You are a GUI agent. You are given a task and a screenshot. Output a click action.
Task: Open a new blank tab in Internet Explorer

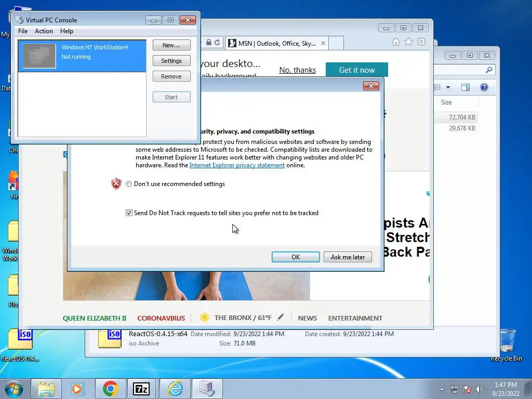pyautogui.click(x=336, y=44)
